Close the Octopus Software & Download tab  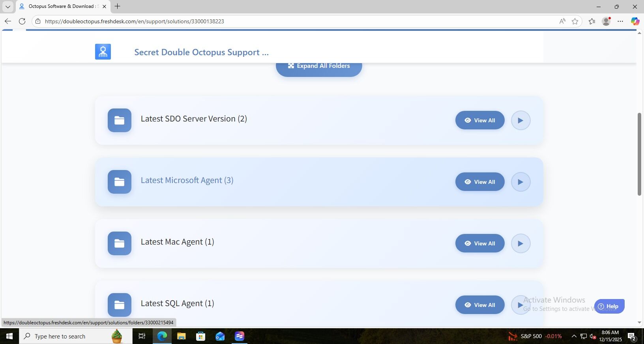pos(104,6)
